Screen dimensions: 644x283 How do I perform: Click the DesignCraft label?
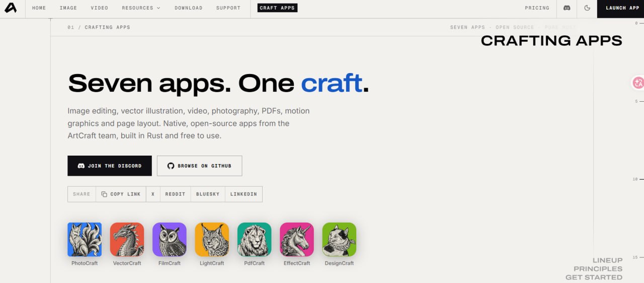pyautogui.click(x=340, y=263)
